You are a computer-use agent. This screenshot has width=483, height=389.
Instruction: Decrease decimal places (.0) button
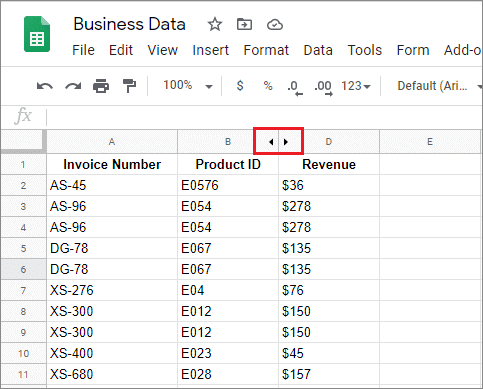pos(295,88)
